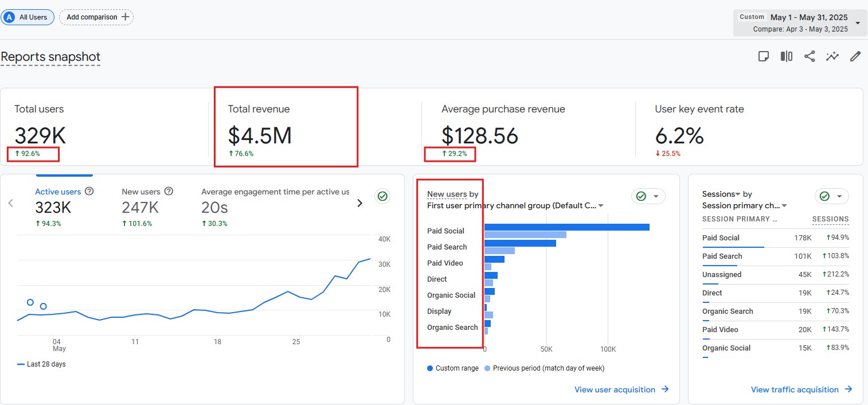
Task: Click the right arrow on metrics carousel
Action: coord(360,202)
